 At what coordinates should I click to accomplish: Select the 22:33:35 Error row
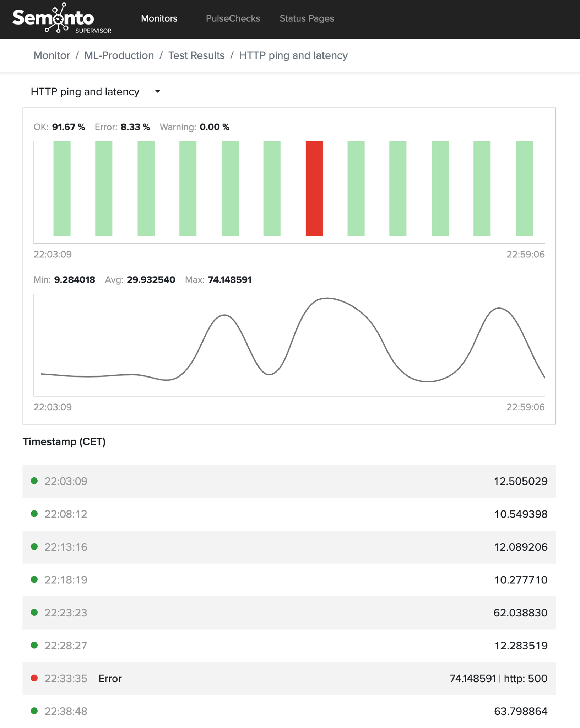289,679
